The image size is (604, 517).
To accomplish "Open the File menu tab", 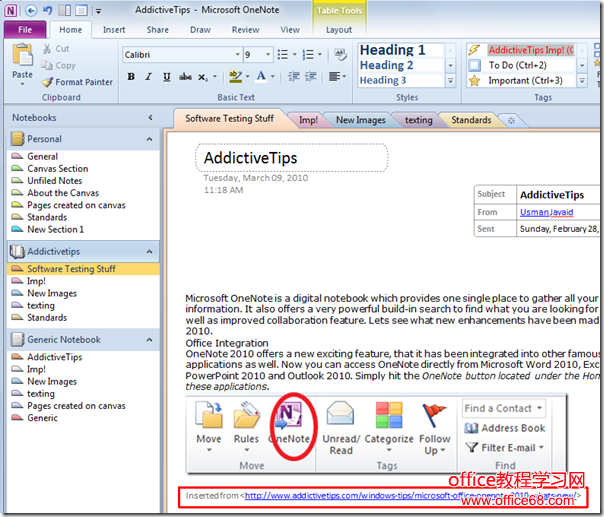I will pos(25,30).
